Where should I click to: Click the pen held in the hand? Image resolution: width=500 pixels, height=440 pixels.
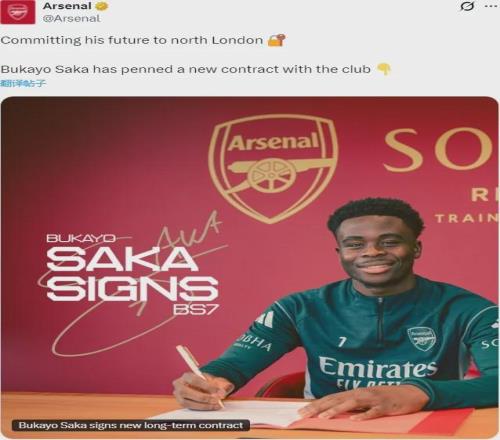pos(200,375)
